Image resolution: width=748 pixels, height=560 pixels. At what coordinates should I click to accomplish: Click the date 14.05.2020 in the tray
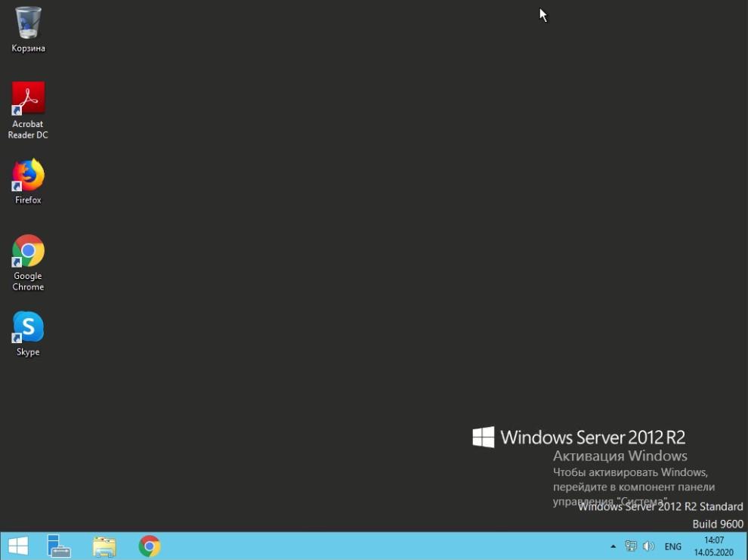pos(713,552)
